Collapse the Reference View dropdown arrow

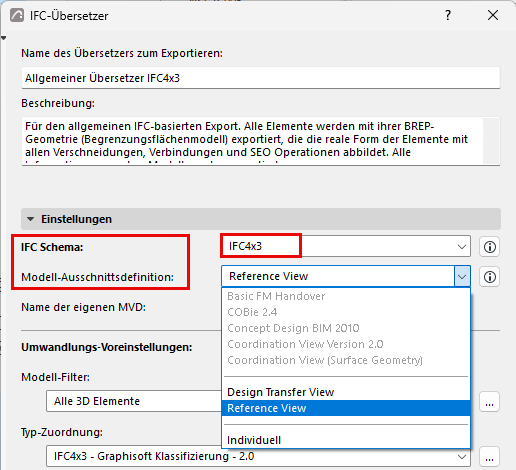pyautogui.click(x=462, y=276)
